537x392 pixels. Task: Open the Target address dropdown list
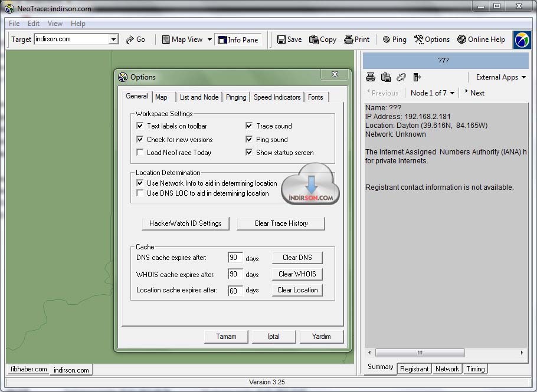(113, 39)
